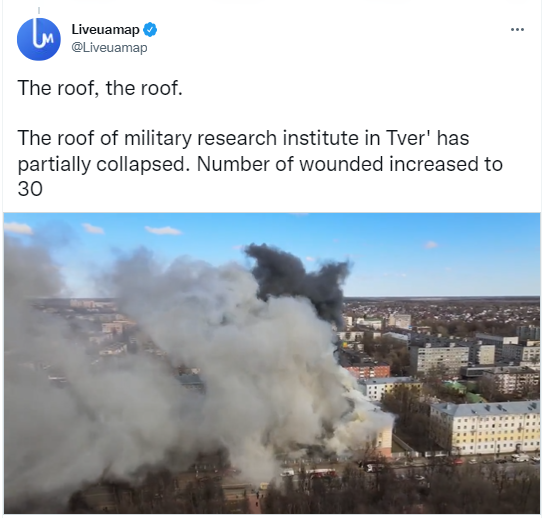
Task: Click the phrase "partially collapsed" in tweet
Action: pos(101,164)
